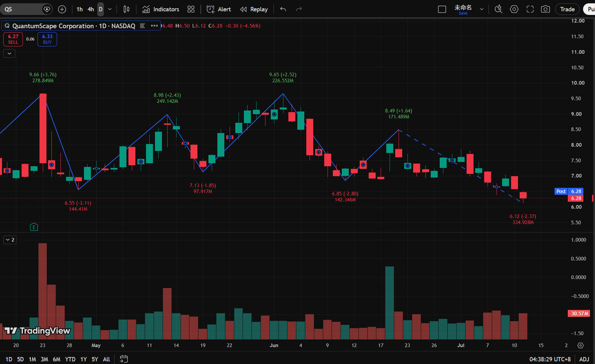Collapse the indicator legend chevron under SELL

click(x=9, y=53)
